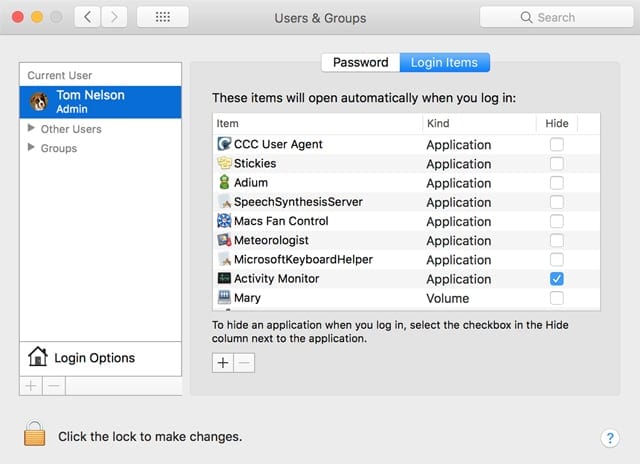Click the Login Options house icon
The height and width of the screenshot is (464, 640).
(38, 357)
